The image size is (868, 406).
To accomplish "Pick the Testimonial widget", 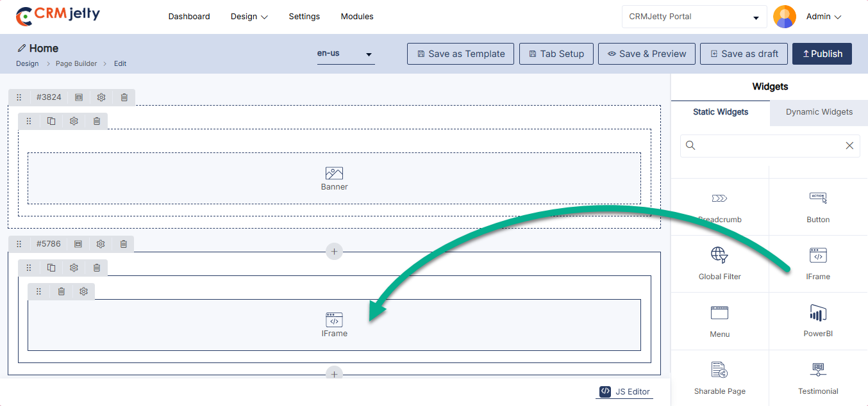I will click(817, 378).
